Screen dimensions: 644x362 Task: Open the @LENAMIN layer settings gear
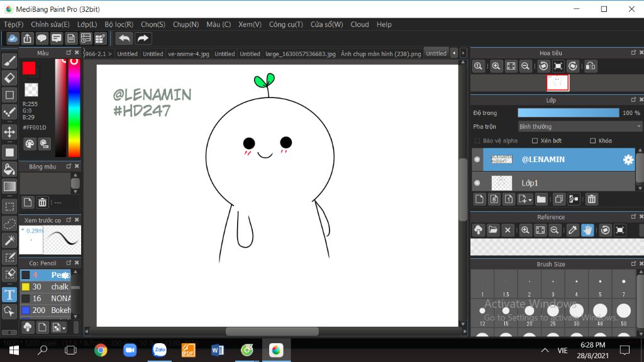[628, 160]
